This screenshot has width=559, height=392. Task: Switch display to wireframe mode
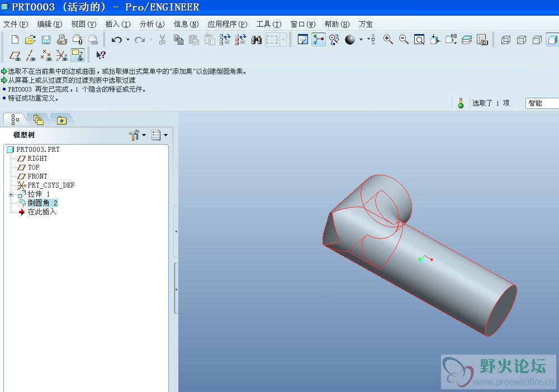pyautogui.click(x=505, y=40)
